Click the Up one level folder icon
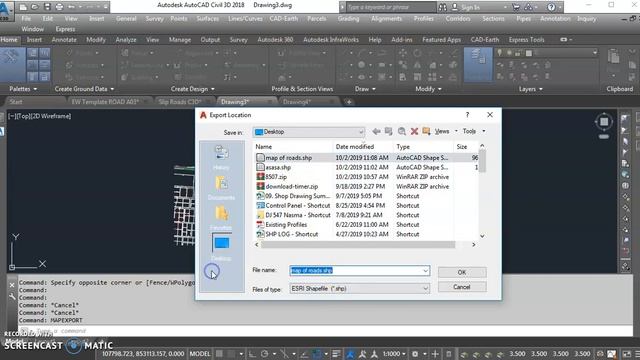The height and width of the screenshot is (360, 640). [x=389, y=131]
